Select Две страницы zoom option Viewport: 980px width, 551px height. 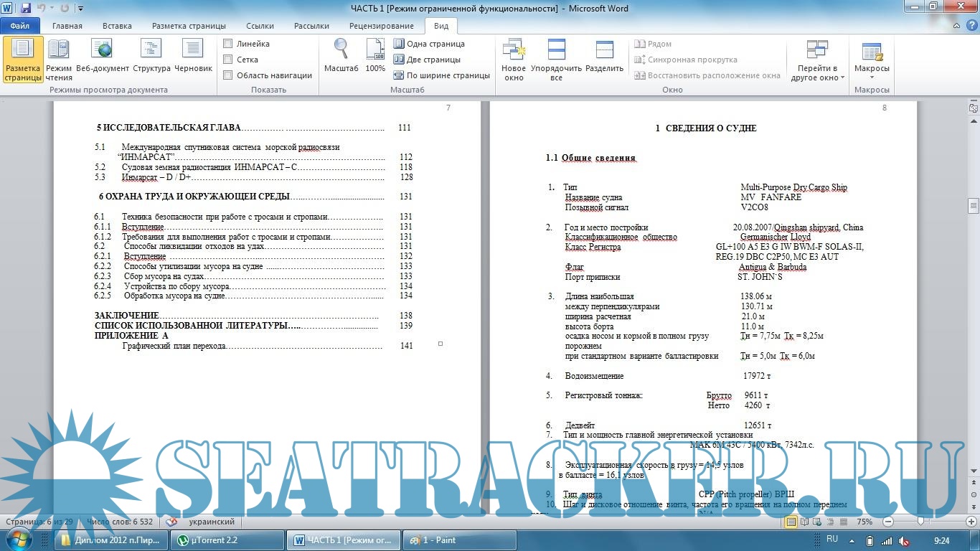coord(428,60)
